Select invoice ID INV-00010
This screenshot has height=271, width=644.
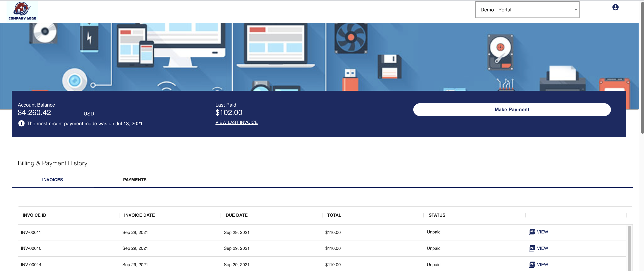click(31, 249)
